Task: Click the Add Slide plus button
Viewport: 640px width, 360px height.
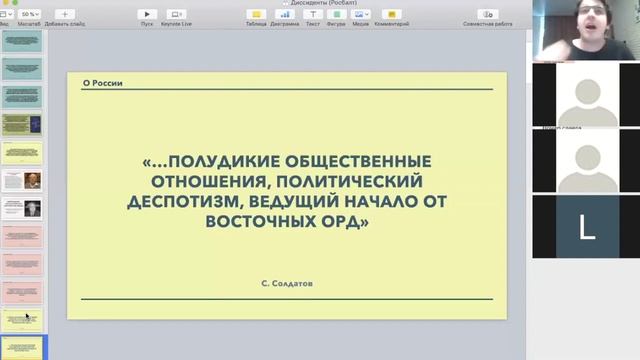Action: tap(64, 14)
